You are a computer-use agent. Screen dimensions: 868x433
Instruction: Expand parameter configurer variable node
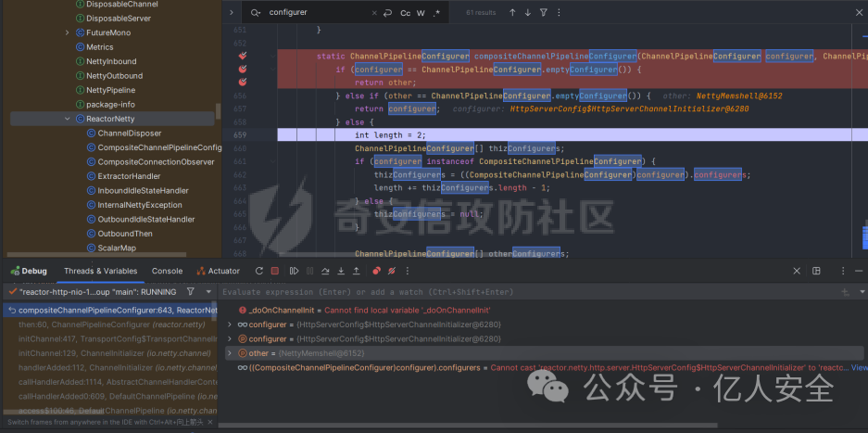pyautogui.click(x=231, y=338)
